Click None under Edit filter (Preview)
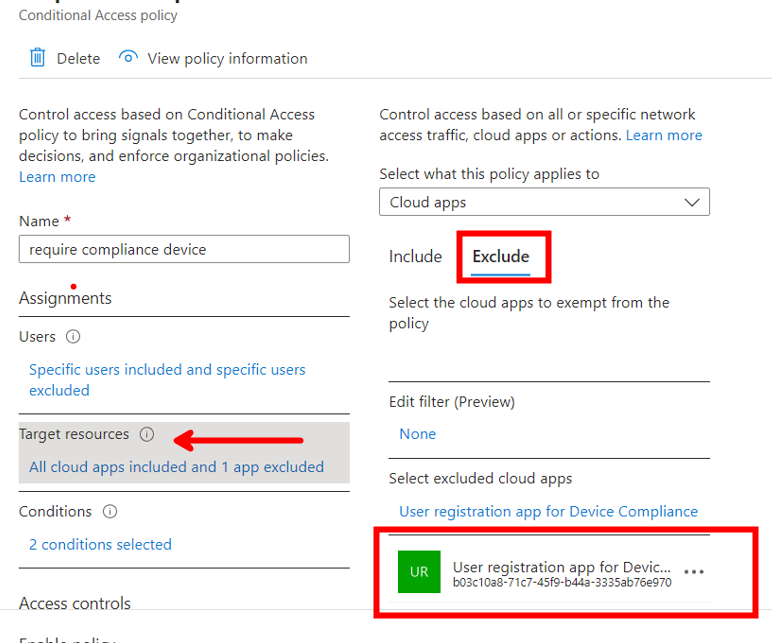This screenshot has width=772, height=643. coord(417,434)
